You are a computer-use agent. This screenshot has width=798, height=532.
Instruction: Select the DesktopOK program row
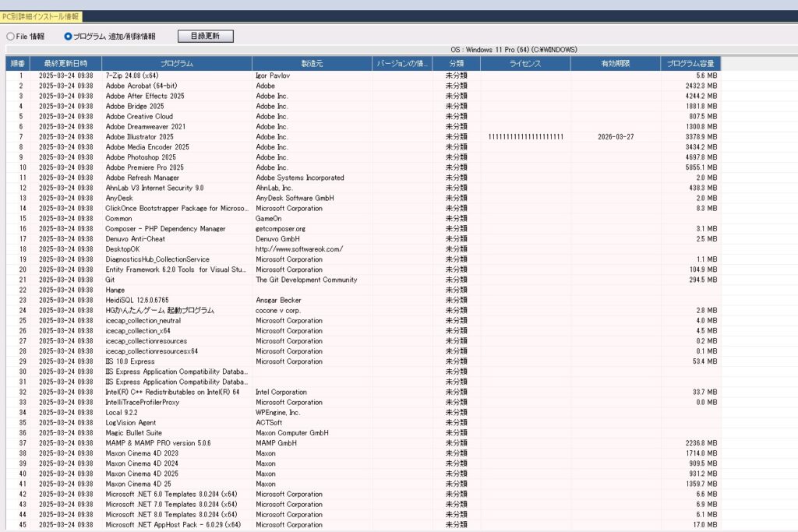click(363, 249)
